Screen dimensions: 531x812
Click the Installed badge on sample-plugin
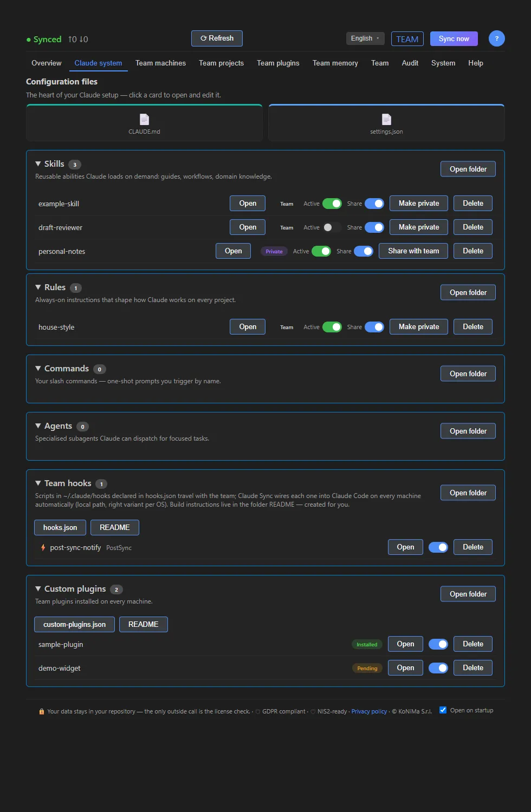click(367, 644)
